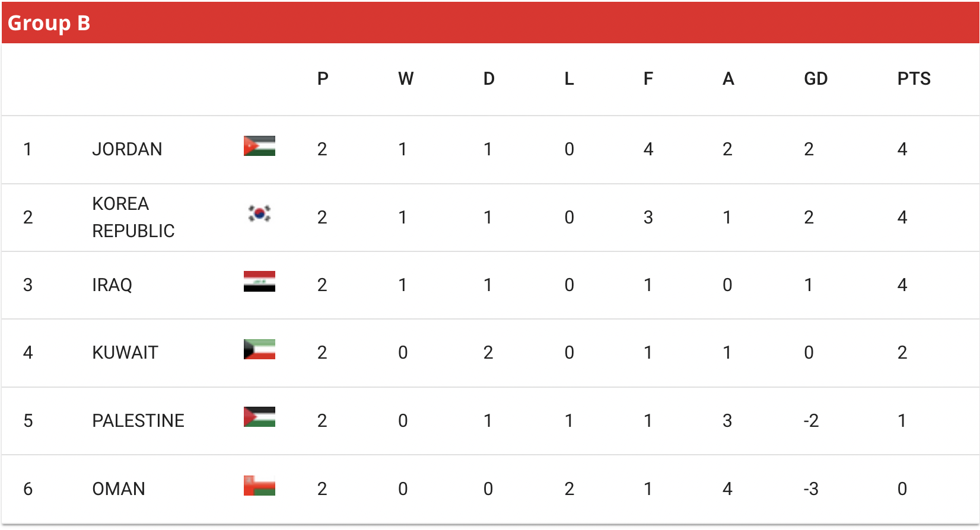Open the KOREA REPUBLIC team link

pyautogui.click(x=133, y=217)
